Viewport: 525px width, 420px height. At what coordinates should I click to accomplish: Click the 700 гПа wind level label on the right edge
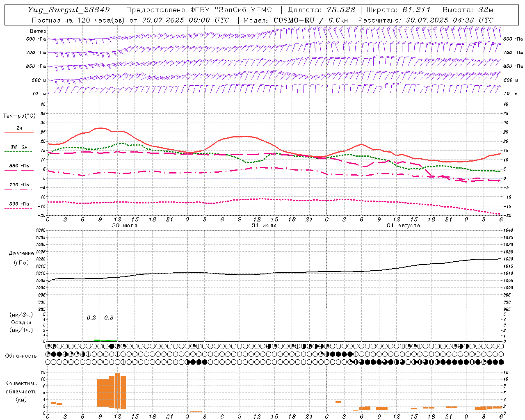[x=513, y=52]
